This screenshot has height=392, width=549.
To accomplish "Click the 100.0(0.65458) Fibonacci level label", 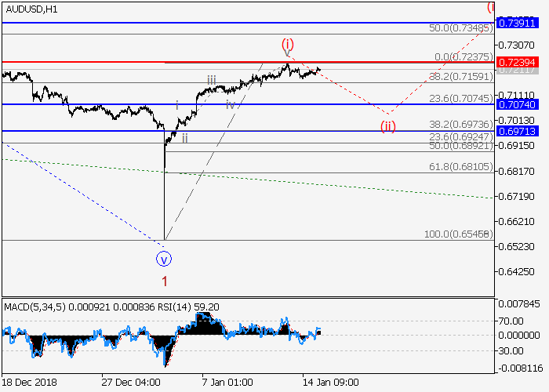I will pyautogui.click(x=460, y=234).
